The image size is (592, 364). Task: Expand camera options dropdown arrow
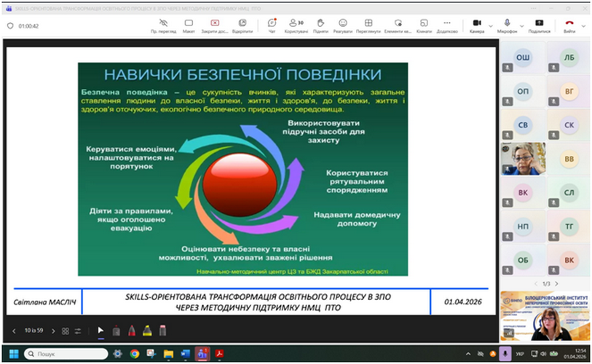point(491,26)
